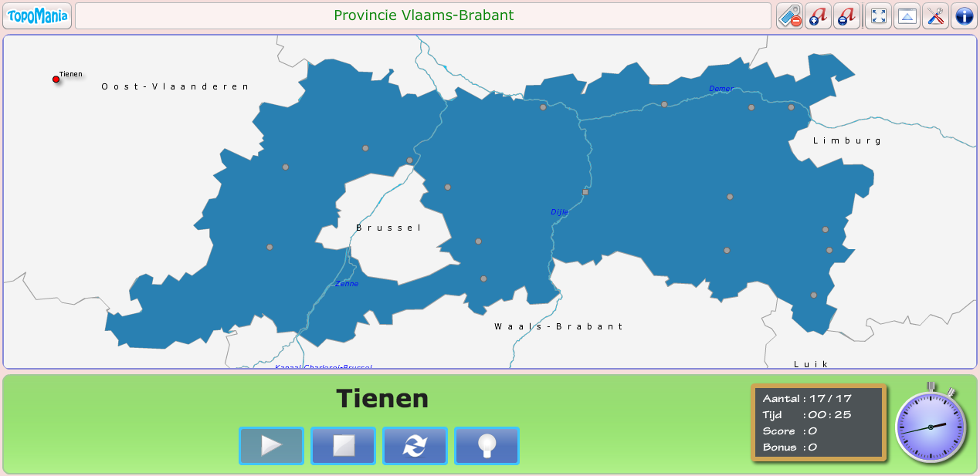Click the Provincie Vlaams-Brabant title bar

click(423, 15)
